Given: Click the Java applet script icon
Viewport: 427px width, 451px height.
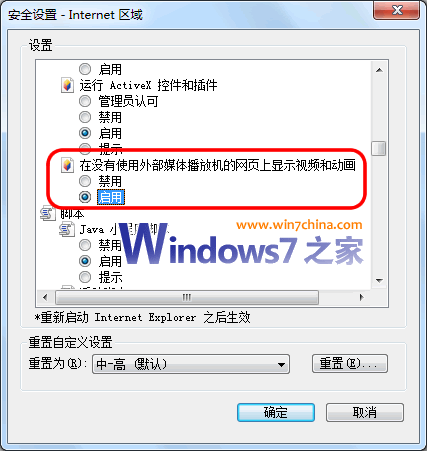Looking at the screenshot, I should (x=67, y=229).
